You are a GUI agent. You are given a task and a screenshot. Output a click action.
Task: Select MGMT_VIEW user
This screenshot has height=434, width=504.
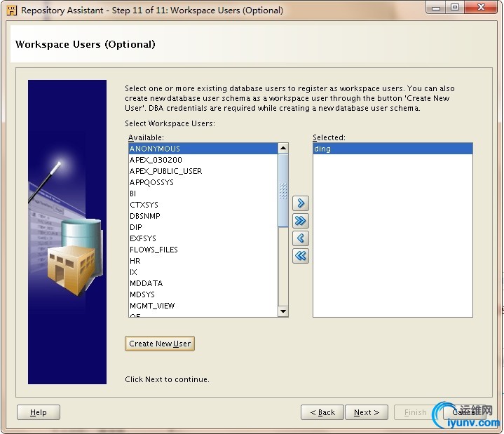coord(203,306)
